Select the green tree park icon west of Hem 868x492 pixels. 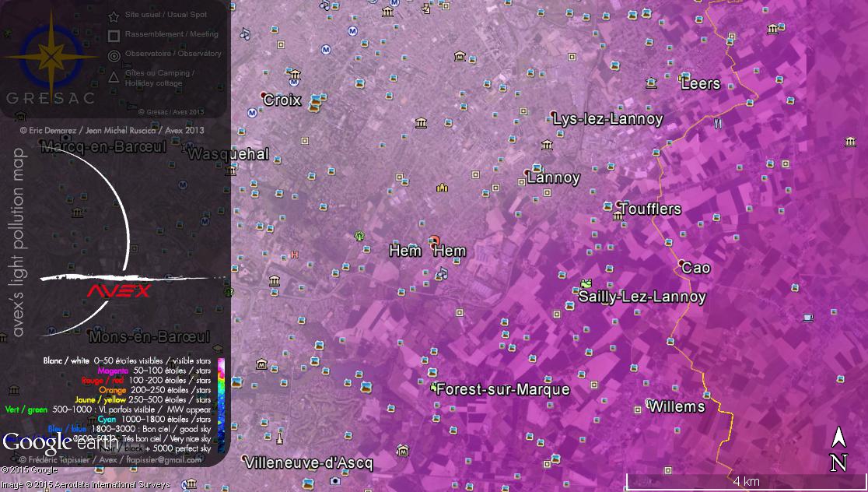tap(359, 236)
